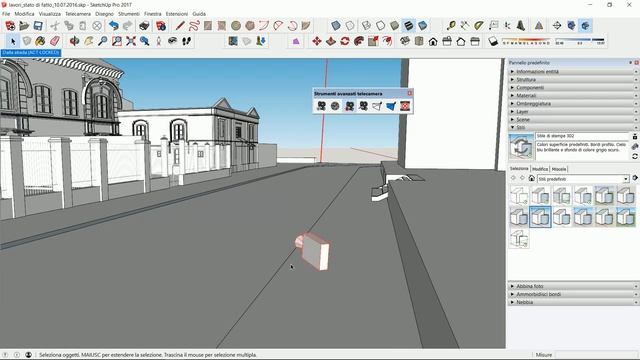
Task: Click the Details arrow next to Stili predefiniti
Action: [635, 178]
